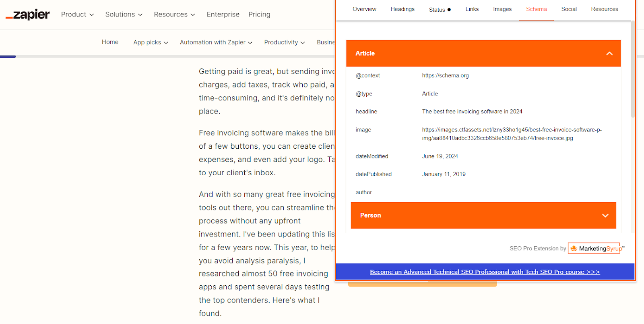Open the Product dropdown menu
The width and height of the screenshot is (644, 324).
[x=77, y=15]
